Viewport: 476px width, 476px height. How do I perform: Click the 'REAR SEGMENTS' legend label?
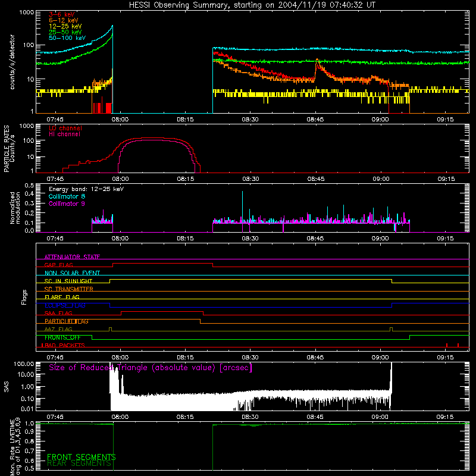pyautogui.click(x=79, y=464)
